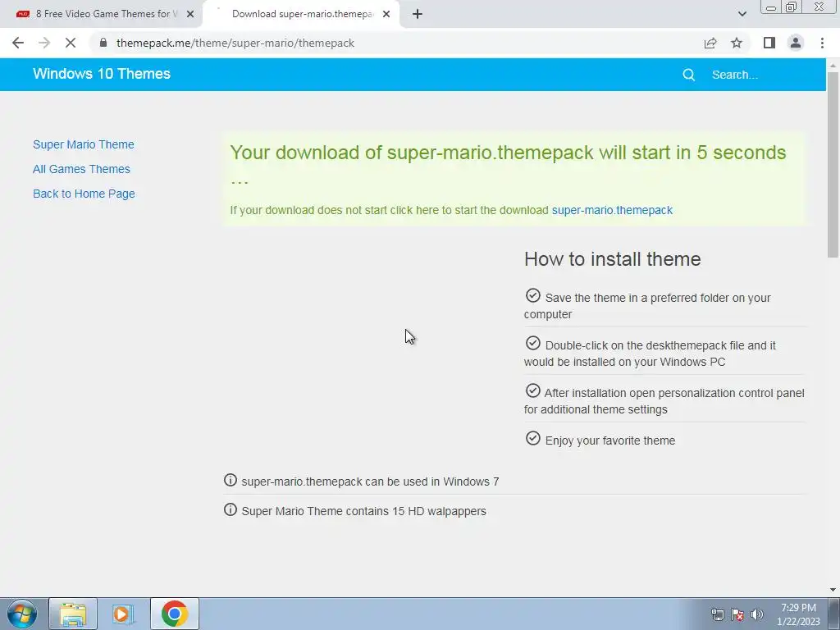The width and height of the screenshot is (840, 630).
Task: Bookmark this page with the star
Action: coord(737,43)
